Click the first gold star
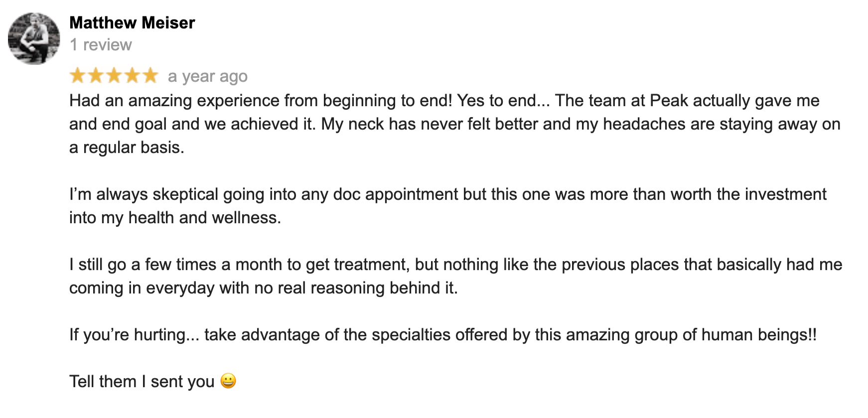 click(x=78, y=76)
